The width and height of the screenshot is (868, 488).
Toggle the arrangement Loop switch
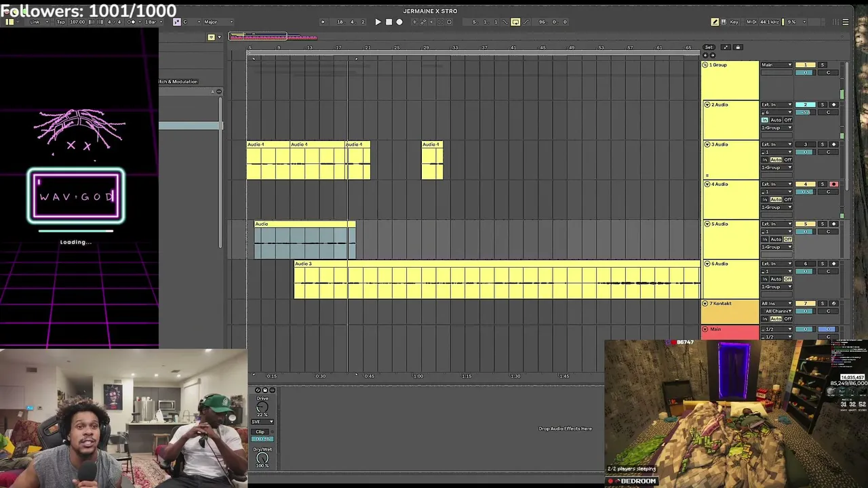point(515,22)
